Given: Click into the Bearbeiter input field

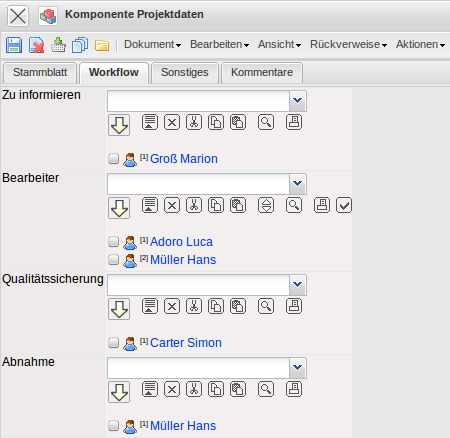Looking at the screenshot, I should (x=198, y=184).
